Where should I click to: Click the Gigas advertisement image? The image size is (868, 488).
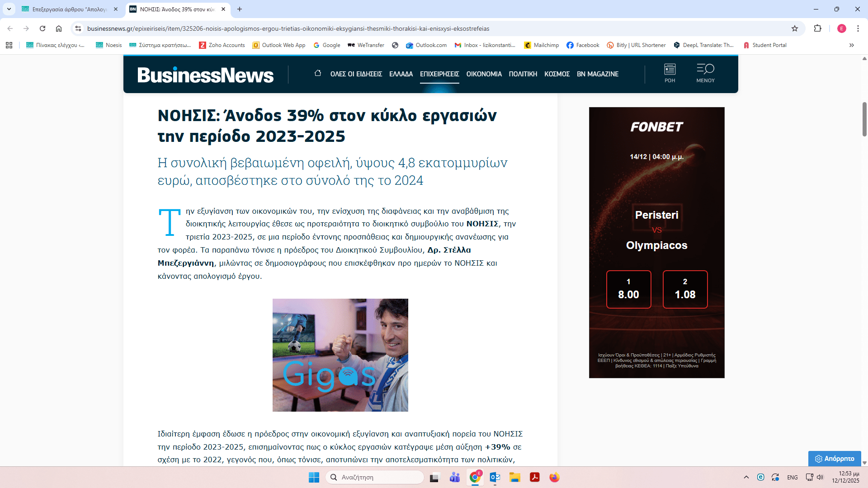(x=340, y=355)
